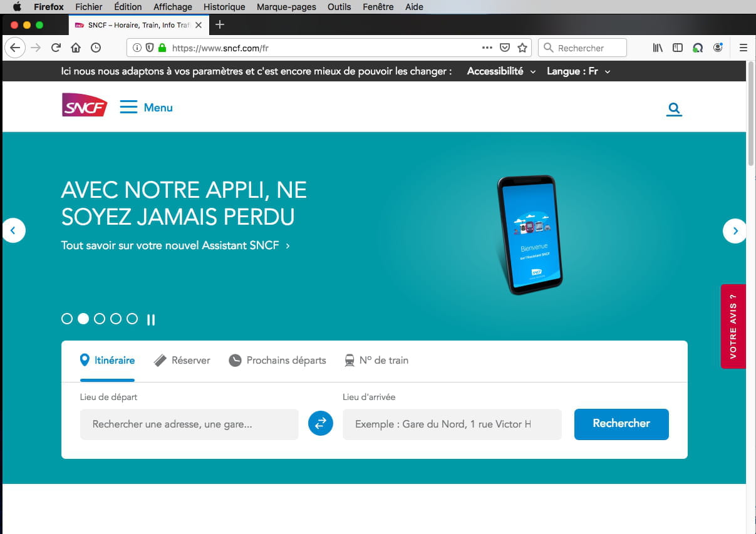Open Firefox library icon
756x534 pixels.
[658, 48]
